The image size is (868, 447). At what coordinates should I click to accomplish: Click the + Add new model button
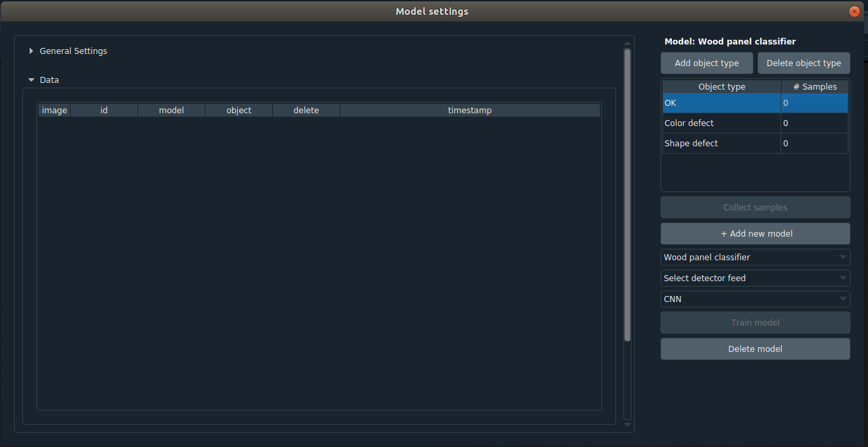[x=755, y=234]
